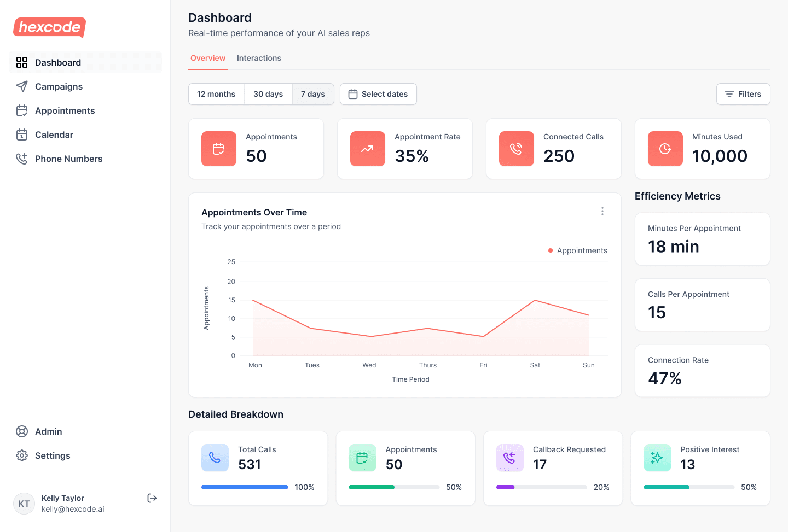Click the logout arrow next to Kelly Taylor
This screenshot has height=532, width=788.
(152, 498)
